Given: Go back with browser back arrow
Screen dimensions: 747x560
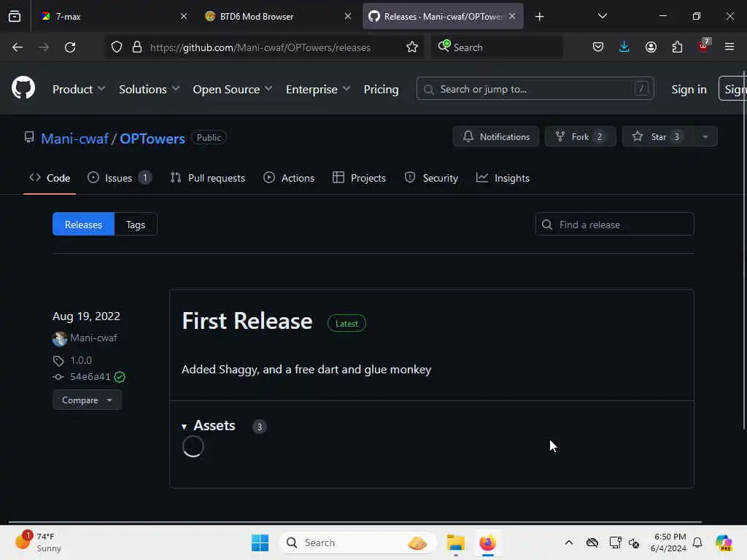Looking at the screenshot, I should (18, 47).
